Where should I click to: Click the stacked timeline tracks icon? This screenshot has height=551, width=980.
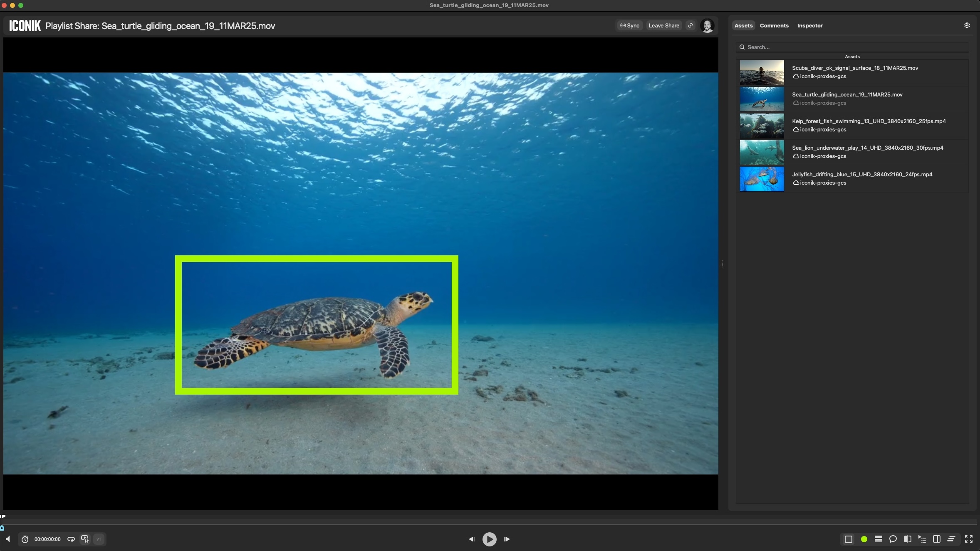coord(879,539)
